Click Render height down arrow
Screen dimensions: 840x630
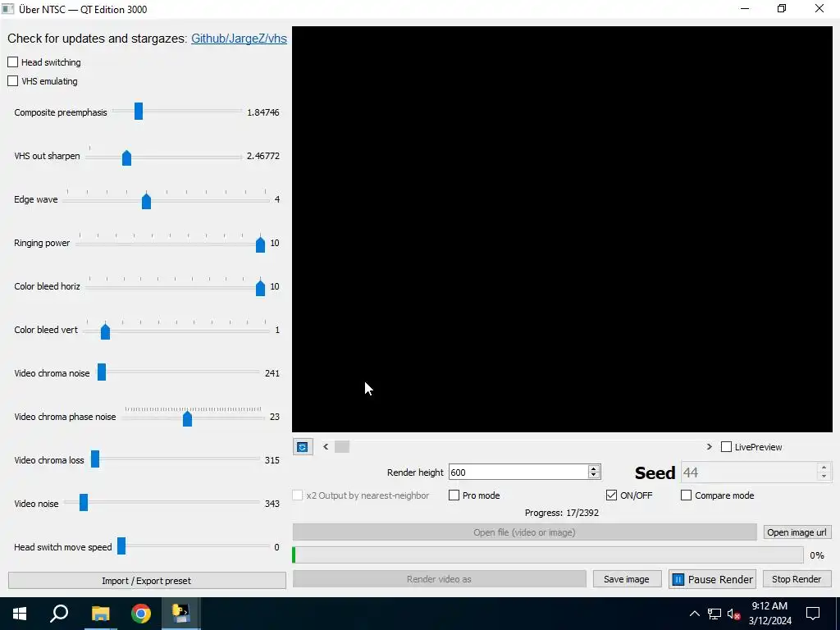click(x=594, y=475)
